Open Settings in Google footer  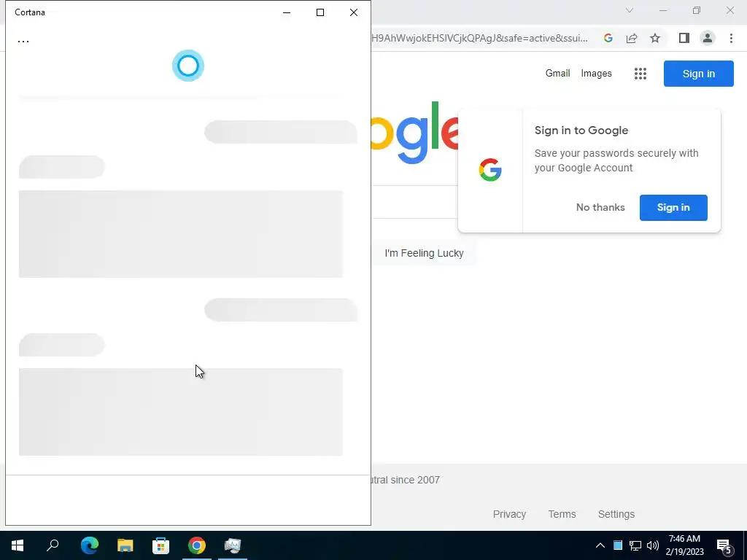[x=616, y=514]
